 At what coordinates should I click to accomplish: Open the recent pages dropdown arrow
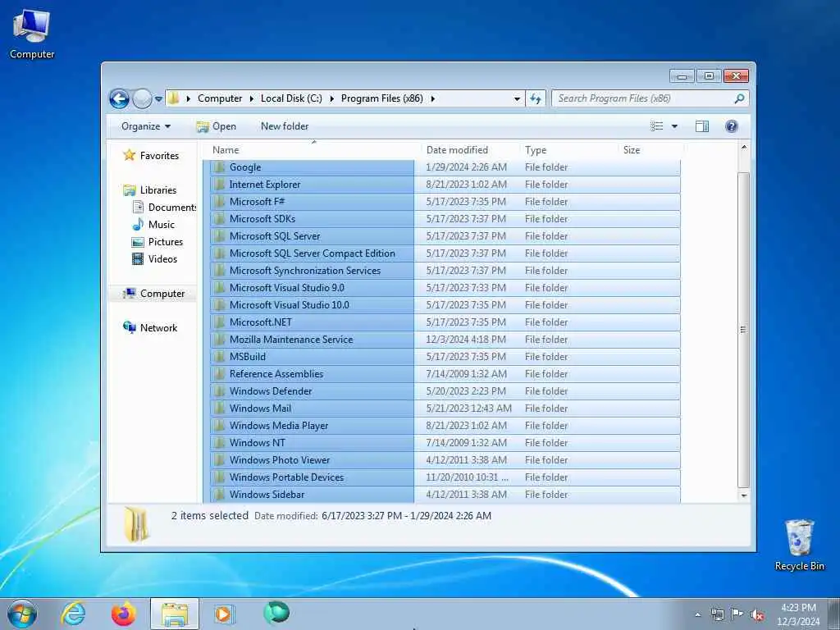click(158, 99)
